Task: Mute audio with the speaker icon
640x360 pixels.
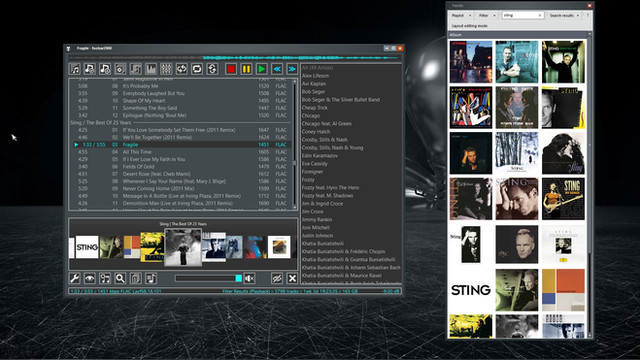Action: pyautogui.click(x=249, y=278)
